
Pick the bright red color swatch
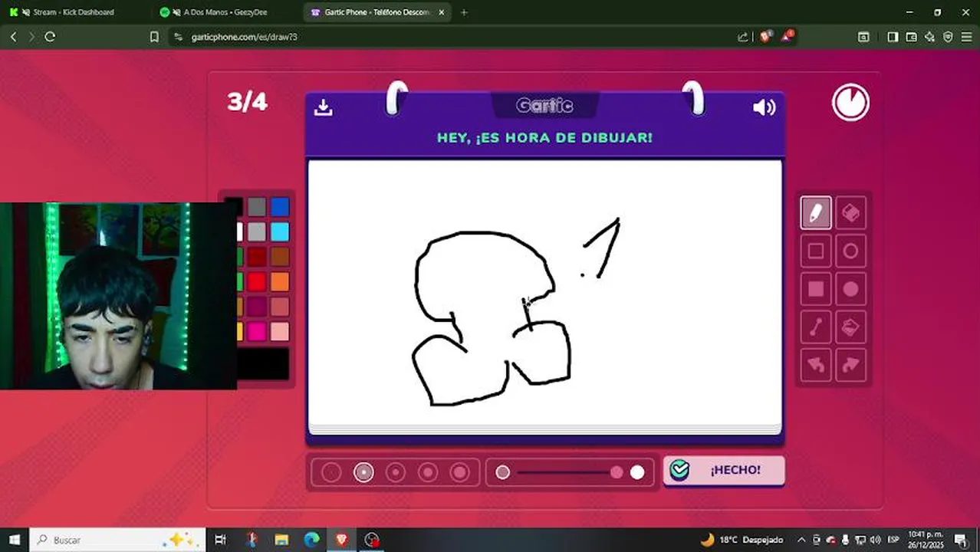click(x=257, y=282)
